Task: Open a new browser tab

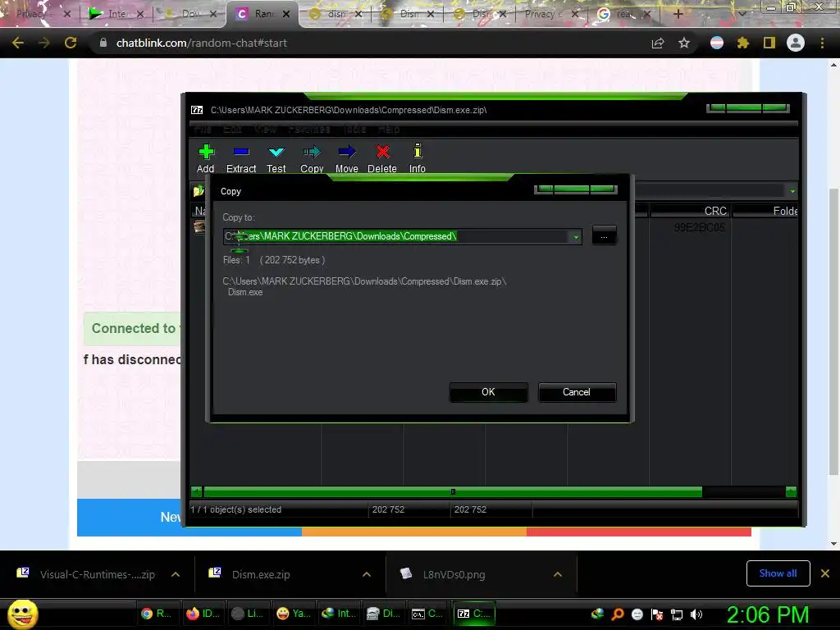Action: coord(678,14)
